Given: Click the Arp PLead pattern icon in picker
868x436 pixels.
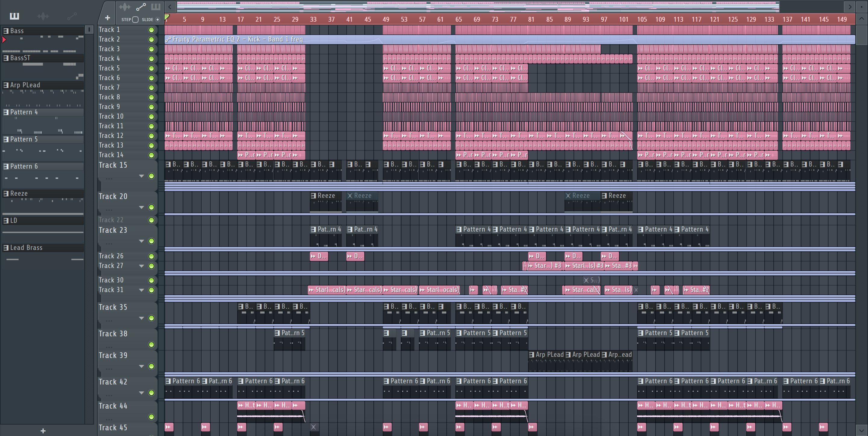Looking at the screenshot, I should click(x=6, y=85).
